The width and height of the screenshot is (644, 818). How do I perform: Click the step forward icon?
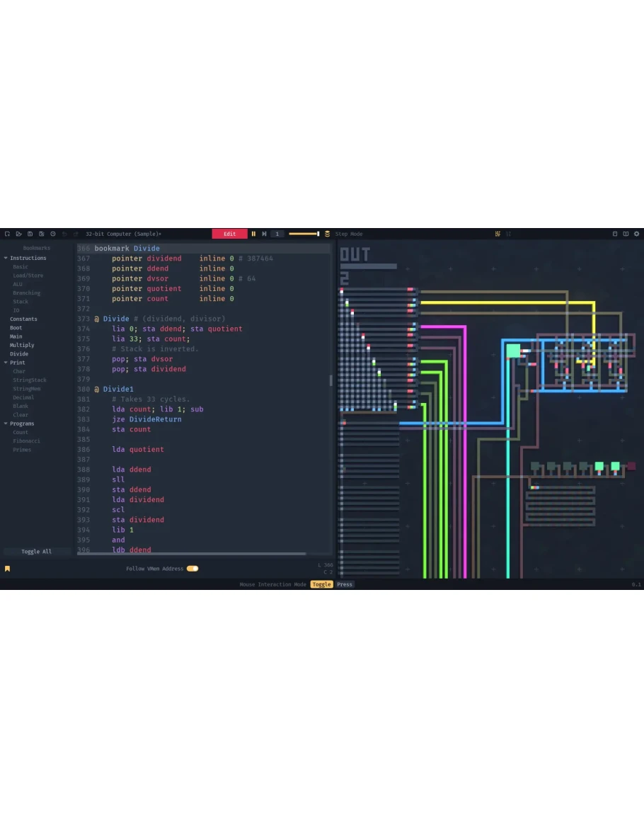264,234
